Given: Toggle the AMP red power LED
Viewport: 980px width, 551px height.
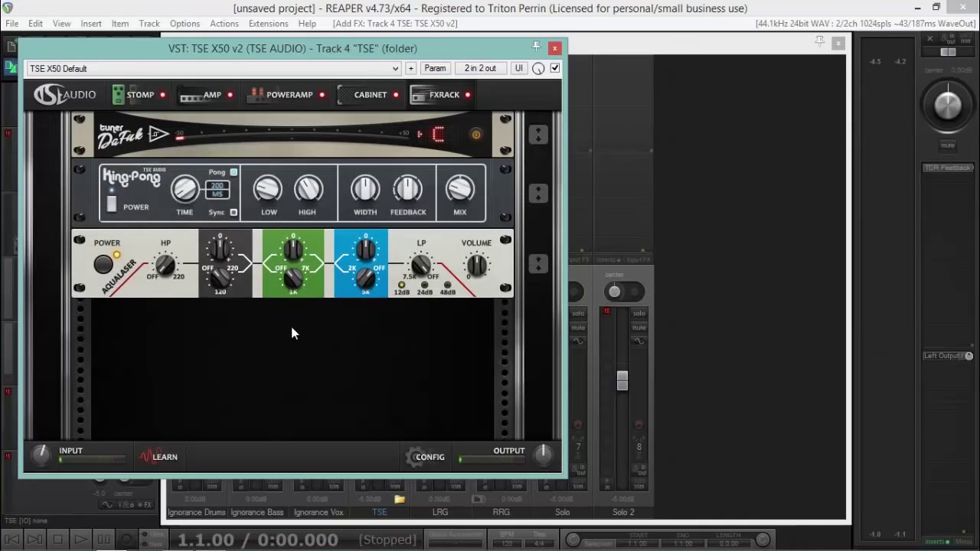Looking at the screenshot, I should [x=230, y=95].
